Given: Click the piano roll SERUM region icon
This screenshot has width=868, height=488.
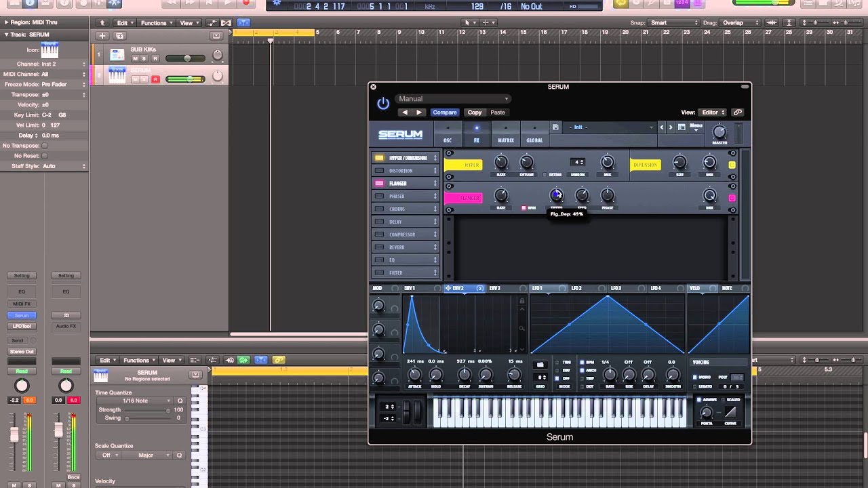Looking at the screenshot, I should (x=101, y=375).
